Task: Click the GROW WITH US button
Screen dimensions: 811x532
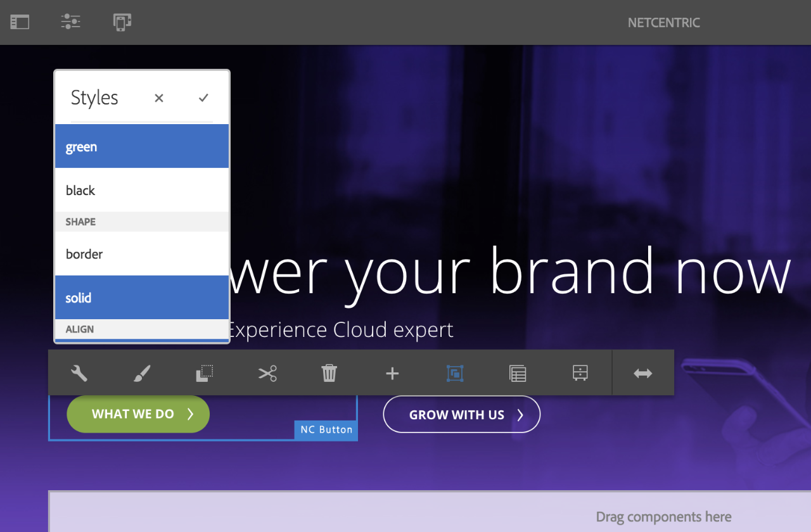Action: click(x=462, y=415)
